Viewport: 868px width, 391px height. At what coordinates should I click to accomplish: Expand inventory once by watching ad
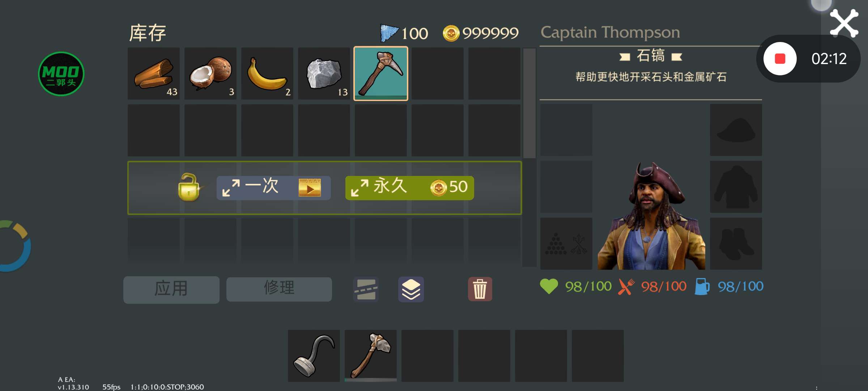273,188
